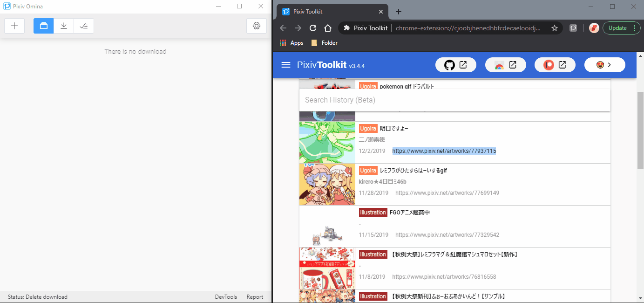Open Folder in bookmarks bar
The width and height of the screenshot is (644, 303).
324,43
